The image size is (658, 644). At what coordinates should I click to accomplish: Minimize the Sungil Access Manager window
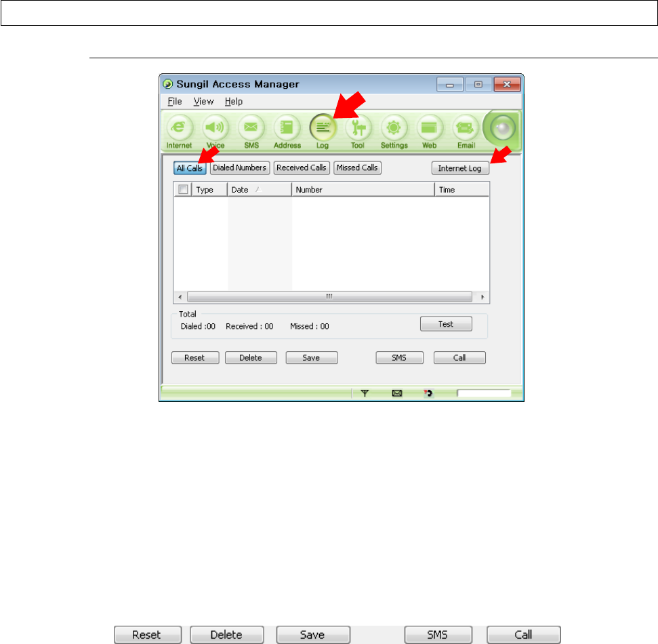pos(450,84)
